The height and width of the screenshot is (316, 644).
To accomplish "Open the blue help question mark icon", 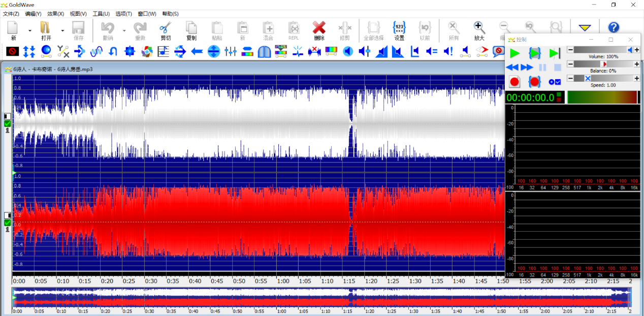I will pos(614,28).
